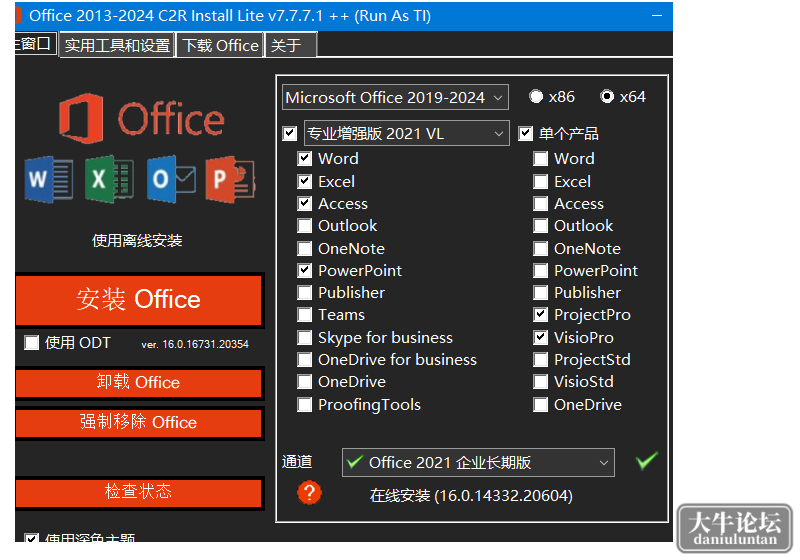Screen dimensions: 800x560
Task: Select the x64 architecture radio button
Action: point(607,96)
